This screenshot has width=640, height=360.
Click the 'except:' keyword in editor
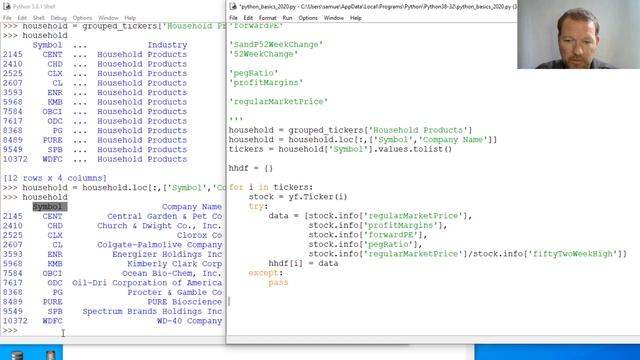coord(266,273)
